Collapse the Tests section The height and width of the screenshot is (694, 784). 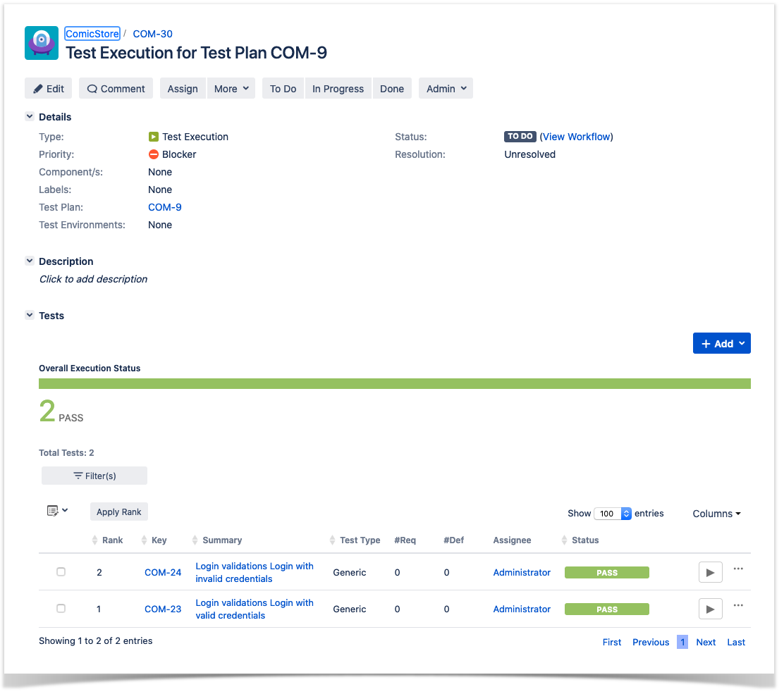click(30, 315)
